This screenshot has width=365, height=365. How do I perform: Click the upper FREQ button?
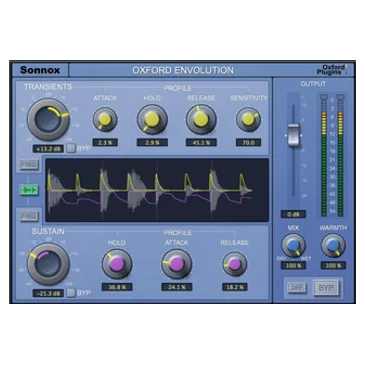click(29, 165)
